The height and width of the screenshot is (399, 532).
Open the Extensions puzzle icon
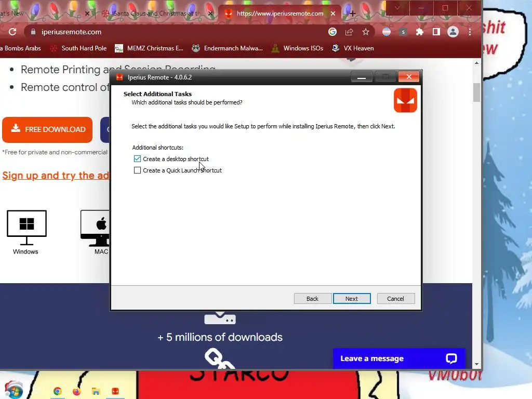pos(420,32)
